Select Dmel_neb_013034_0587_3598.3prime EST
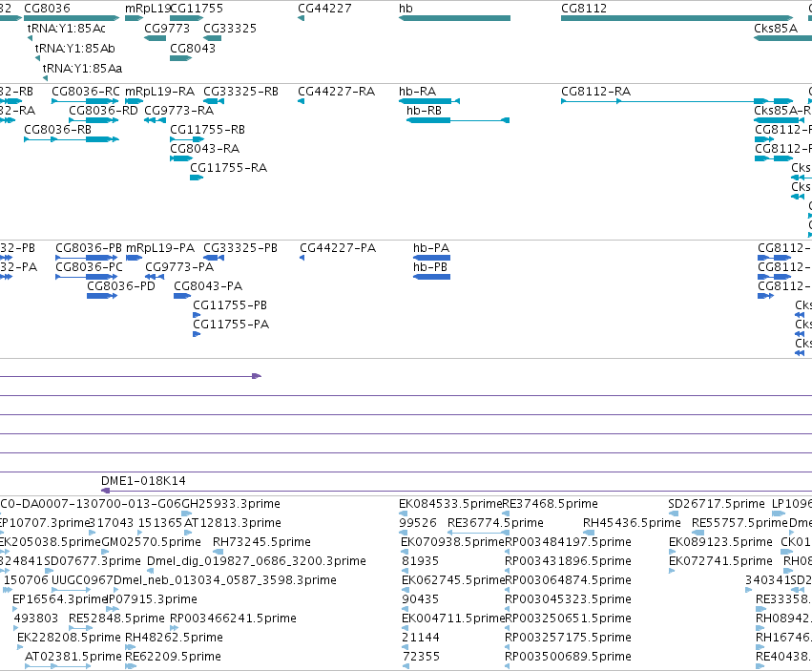 (116, 590)
